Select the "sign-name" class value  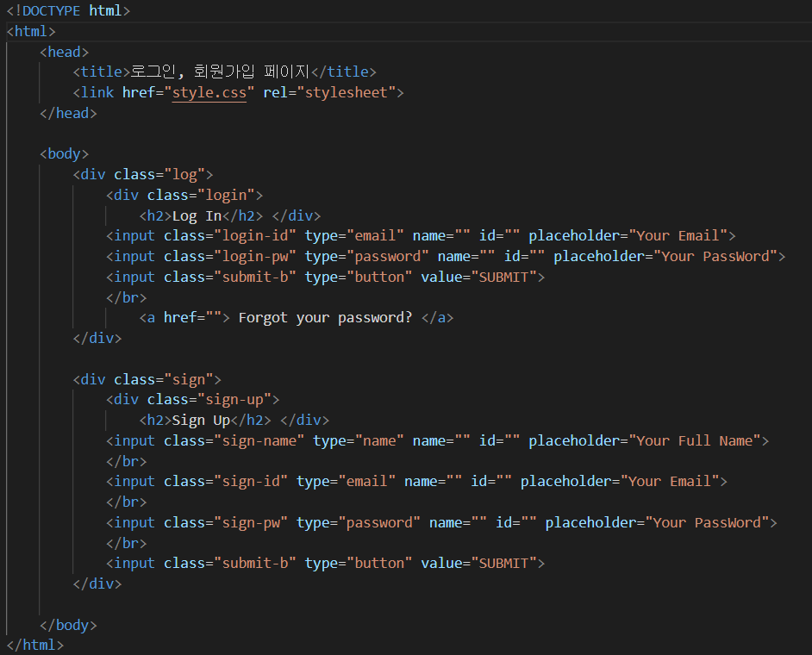pyautogui.click(x=259, y=441)
